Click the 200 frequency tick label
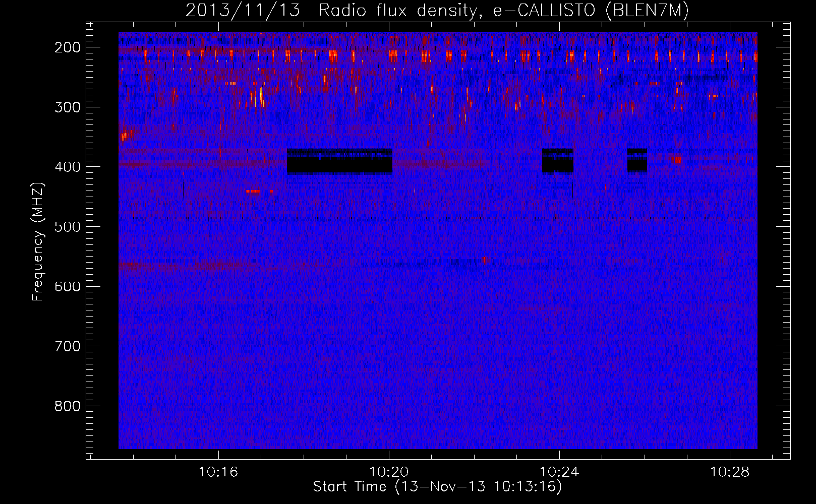The image size is (816, 504). [x=68, y=47]
